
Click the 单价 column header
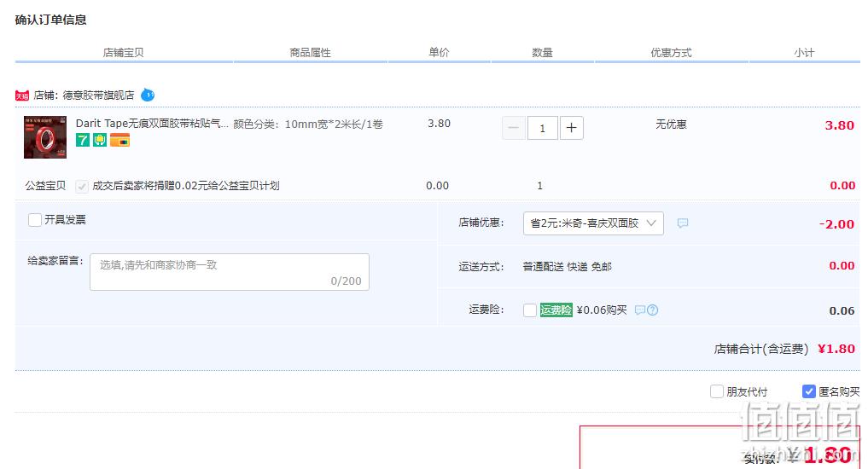tap(439, 53)
